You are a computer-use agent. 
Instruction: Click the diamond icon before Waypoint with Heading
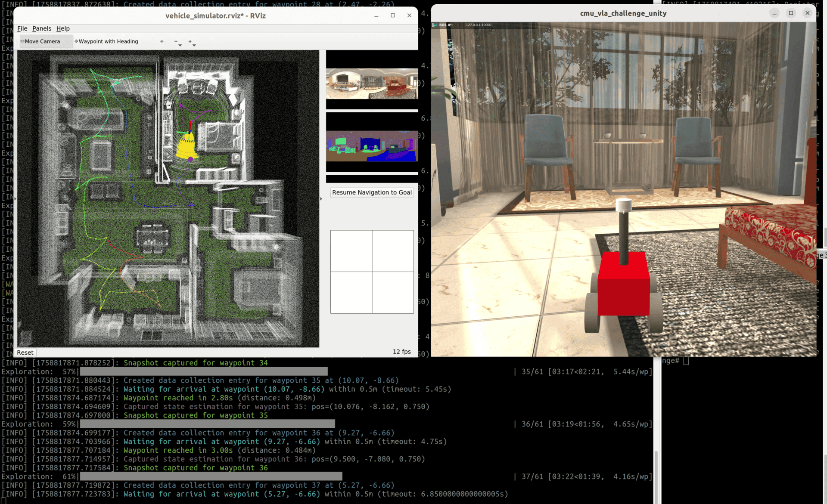coord(76,41)
